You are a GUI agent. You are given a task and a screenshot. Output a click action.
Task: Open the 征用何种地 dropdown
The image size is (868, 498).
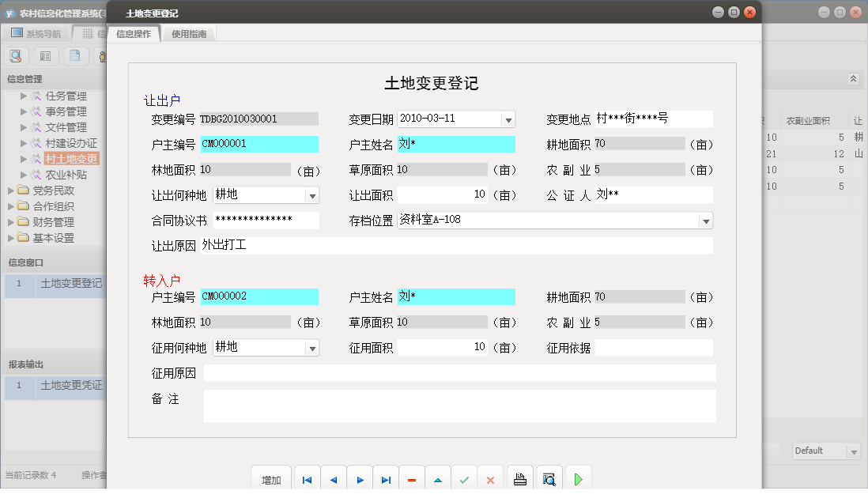[x=312, y=348]
